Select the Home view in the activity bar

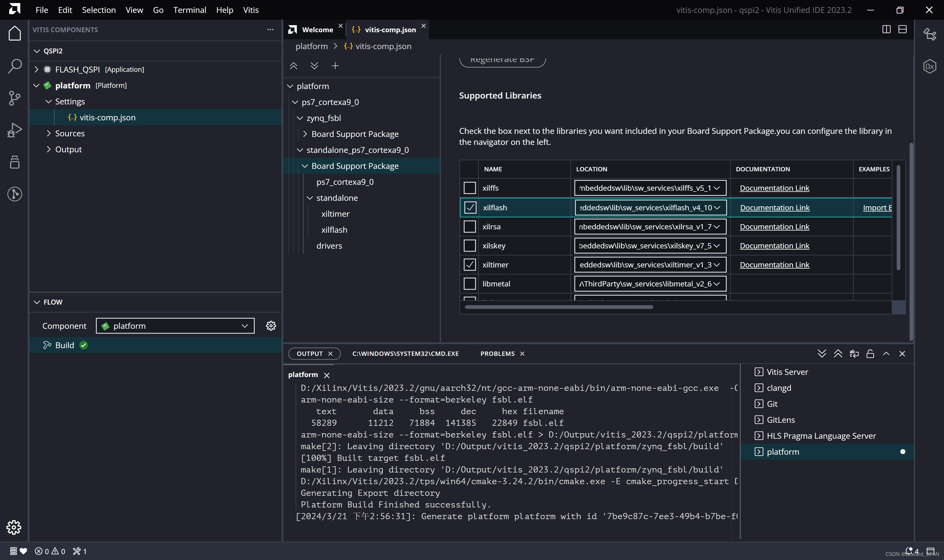pos(14,33)
